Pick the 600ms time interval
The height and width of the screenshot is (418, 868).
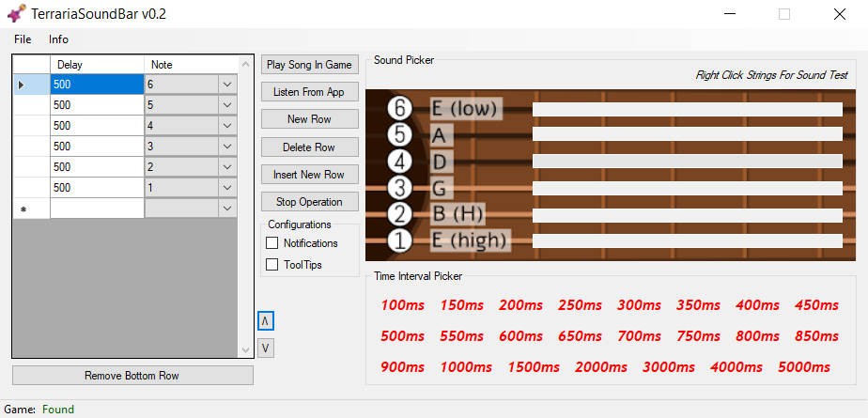[520, 336]
